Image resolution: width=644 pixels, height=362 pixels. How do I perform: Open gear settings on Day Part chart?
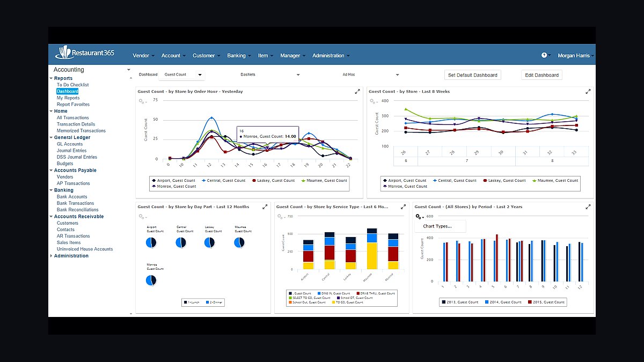point(142,216)
